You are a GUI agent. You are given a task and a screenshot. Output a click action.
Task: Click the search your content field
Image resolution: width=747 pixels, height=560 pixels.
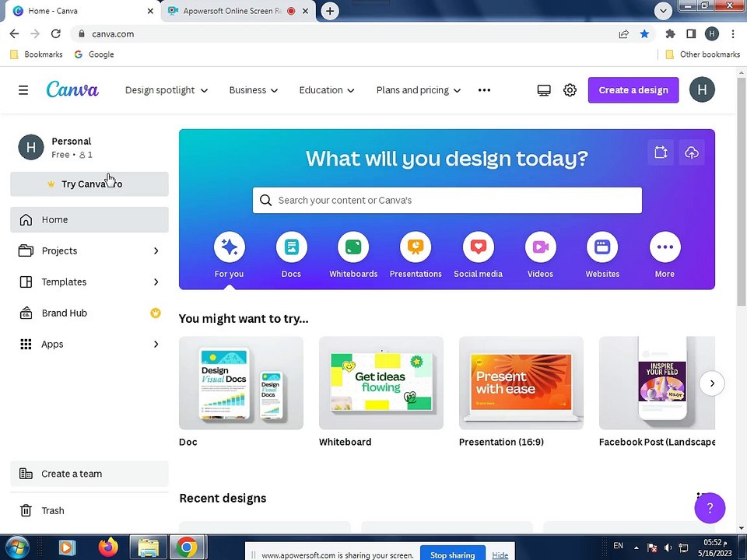point(447,200)
